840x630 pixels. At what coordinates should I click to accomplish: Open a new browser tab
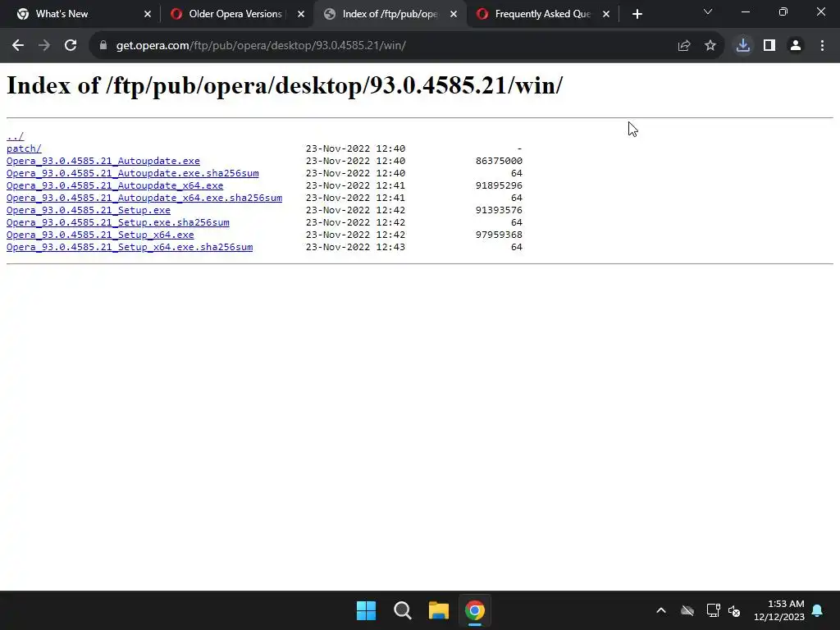tap(637, 14)
